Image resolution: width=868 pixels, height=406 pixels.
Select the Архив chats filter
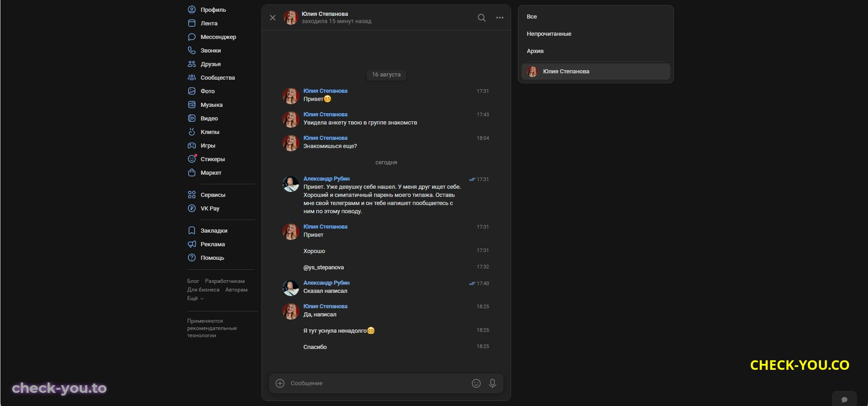pos(535,51)
